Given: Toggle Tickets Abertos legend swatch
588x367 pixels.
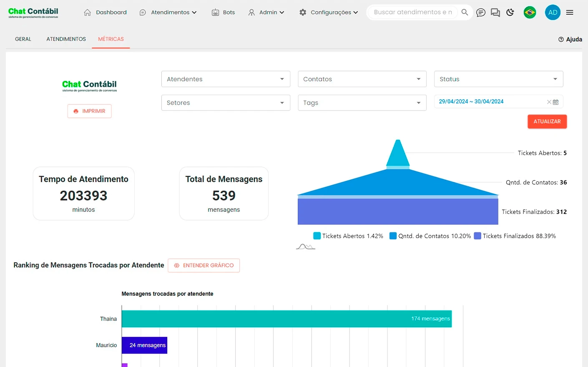Looking at the screenshot, I should point(317,236).
